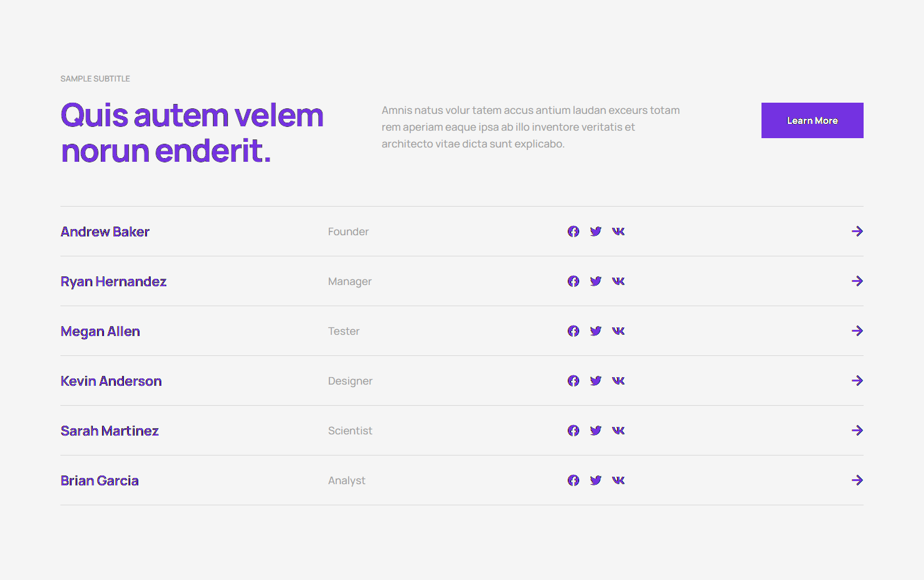Open Sarah Martinez's Facebook icon
The width and height of the screenshot is (924, 580).
(x=573, y=431)
